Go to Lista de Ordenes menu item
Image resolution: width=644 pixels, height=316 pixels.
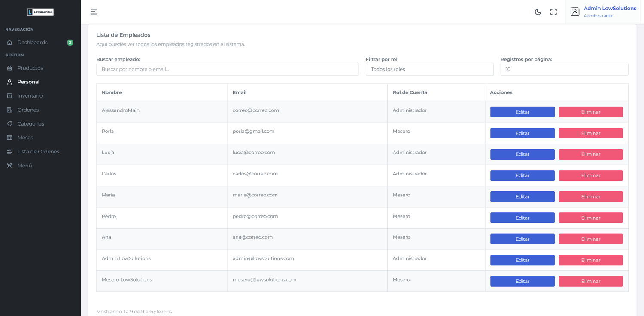38,152
